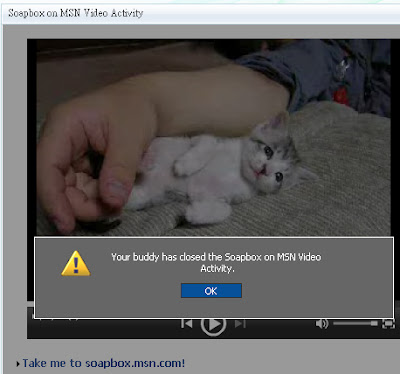Click the OK button in the dialog

[x=211, y=291]
